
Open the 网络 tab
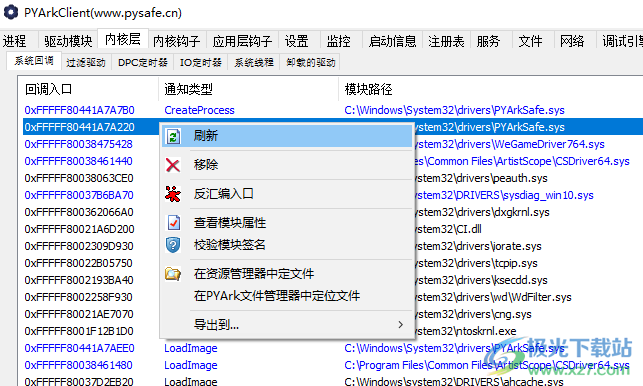tap(572, 41)
